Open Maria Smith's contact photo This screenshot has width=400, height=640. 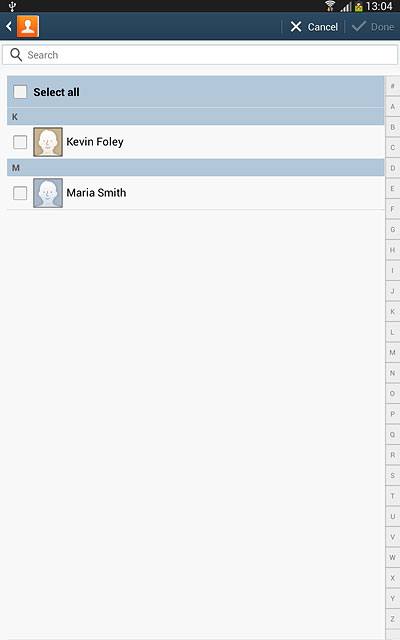[48, 193]
